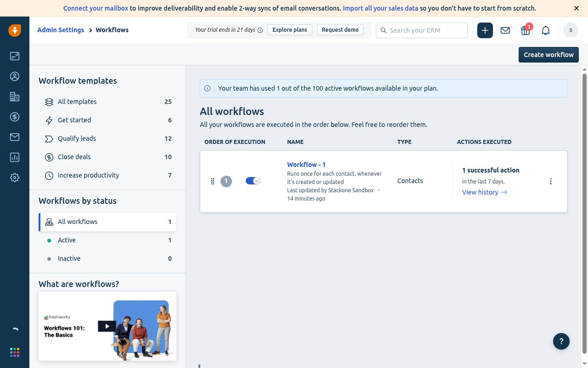Play the Workflows 101 video thumbnail

[107, 326]
